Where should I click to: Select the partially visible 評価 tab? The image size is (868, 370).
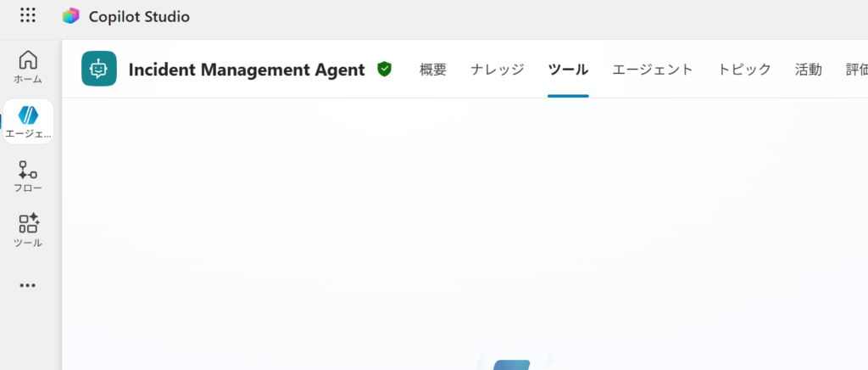[x=856, y=70]
